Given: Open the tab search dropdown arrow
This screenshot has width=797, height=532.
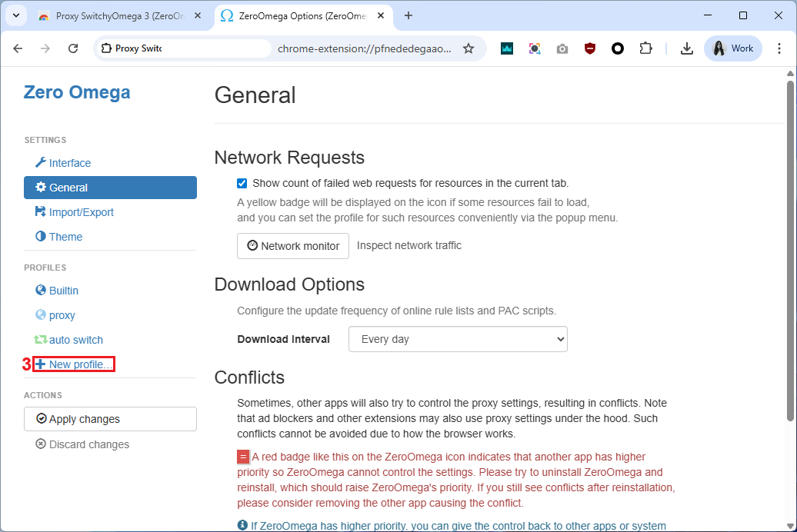Looking at the screenshot, I should point(15,15).
